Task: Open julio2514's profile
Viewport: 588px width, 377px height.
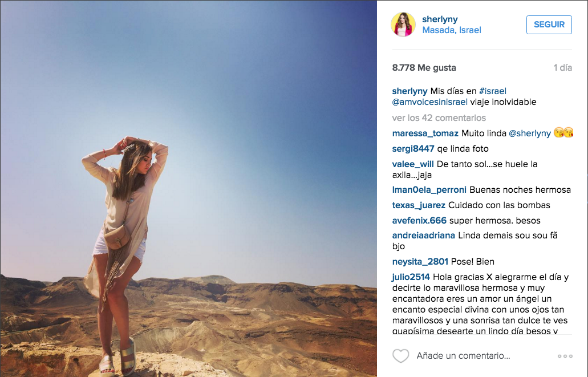Action: point(411,277)
